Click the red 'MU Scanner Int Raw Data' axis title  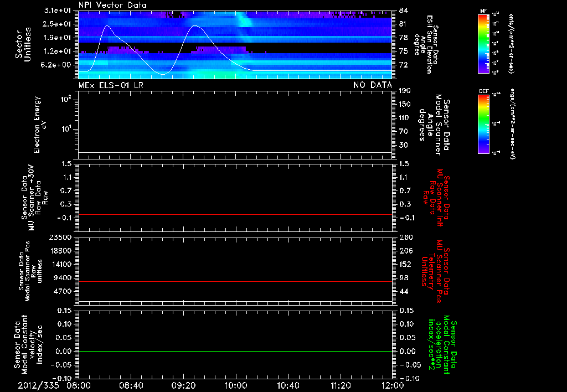tap(436, 198)
